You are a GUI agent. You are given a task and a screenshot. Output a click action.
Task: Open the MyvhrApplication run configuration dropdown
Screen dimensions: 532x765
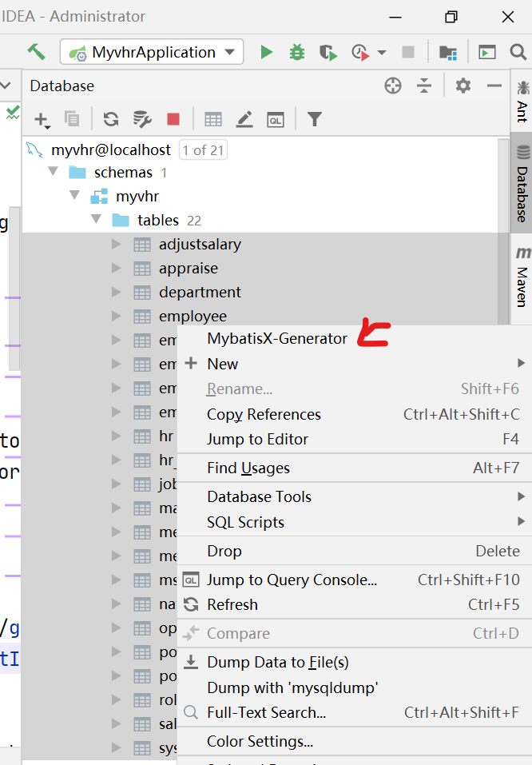[152, 52]
